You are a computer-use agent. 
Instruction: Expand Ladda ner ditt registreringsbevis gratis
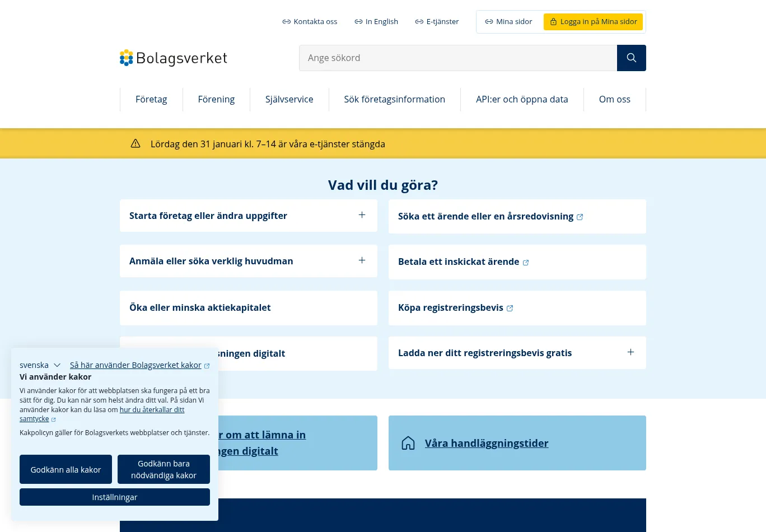[630, 352]
